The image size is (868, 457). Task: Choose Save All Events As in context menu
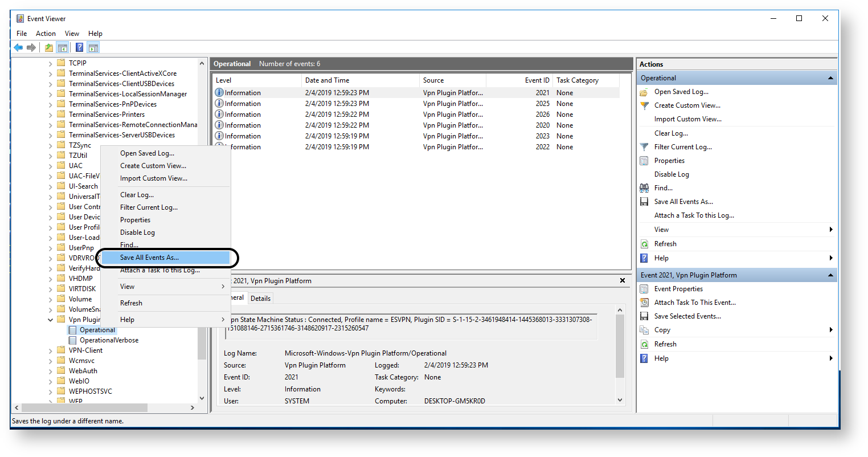click(x=150, y=258)
